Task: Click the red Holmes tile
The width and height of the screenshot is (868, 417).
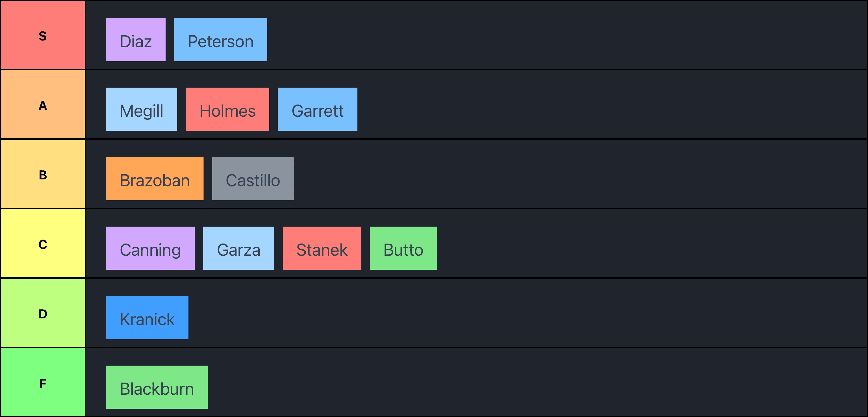Action: [x=227, y=109]
